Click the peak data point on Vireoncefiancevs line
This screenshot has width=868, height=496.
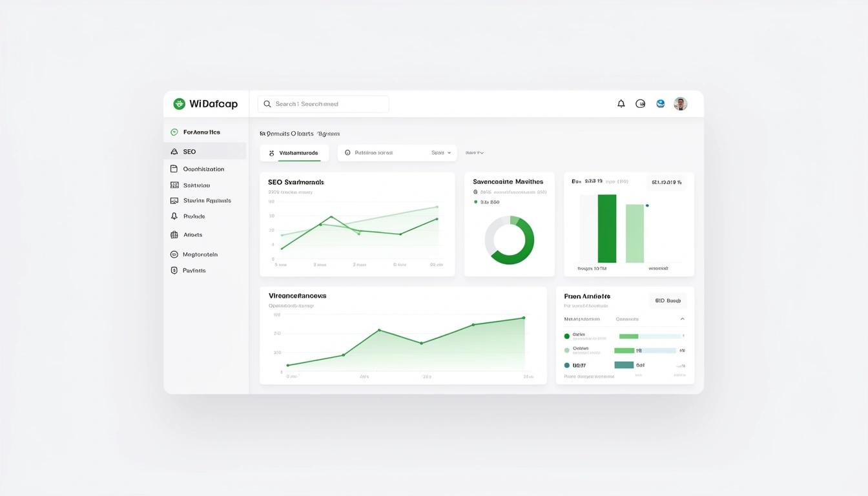379,330
